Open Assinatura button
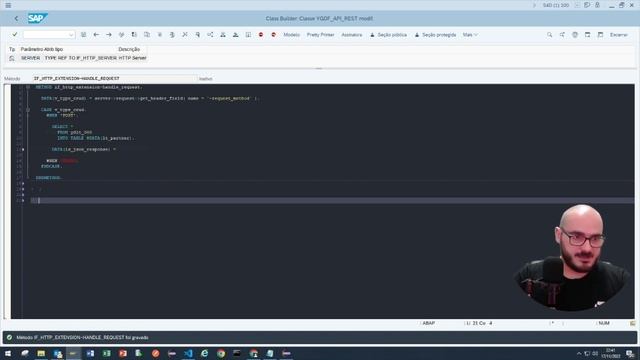The width and height of the screenshot is (640, 360). (351, 35)
